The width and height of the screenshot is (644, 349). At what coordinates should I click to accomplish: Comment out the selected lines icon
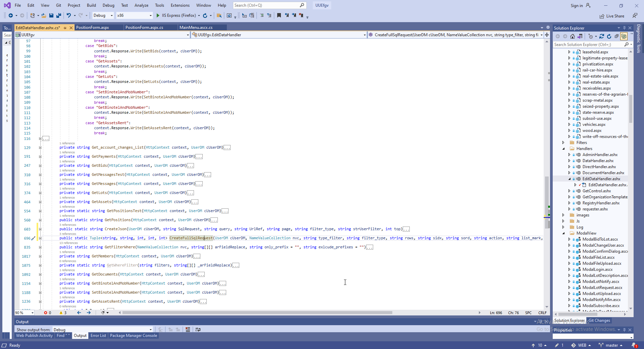click(262, 15)
